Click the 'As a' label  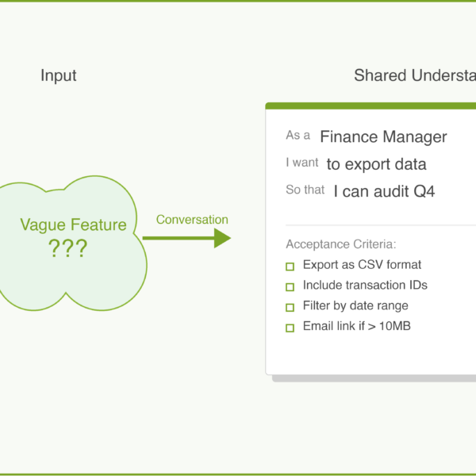tap(298, 136)
